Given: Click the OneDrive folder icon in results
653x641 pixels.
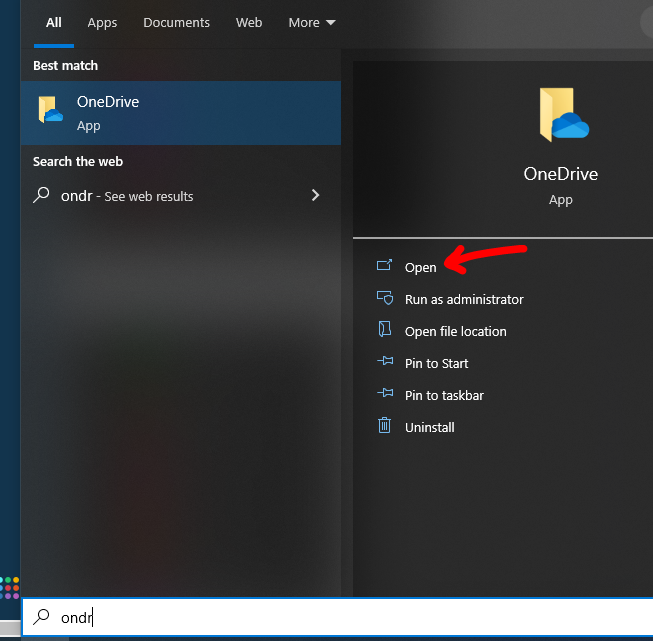Looking at the screenshot, I should coord(50,110).
